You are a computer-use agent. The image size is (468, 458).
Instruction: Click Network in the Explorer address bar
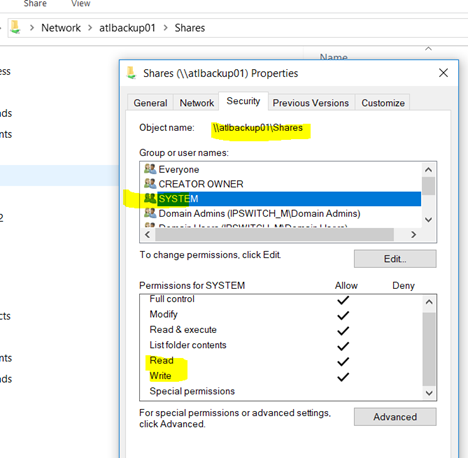coord(61,28)
